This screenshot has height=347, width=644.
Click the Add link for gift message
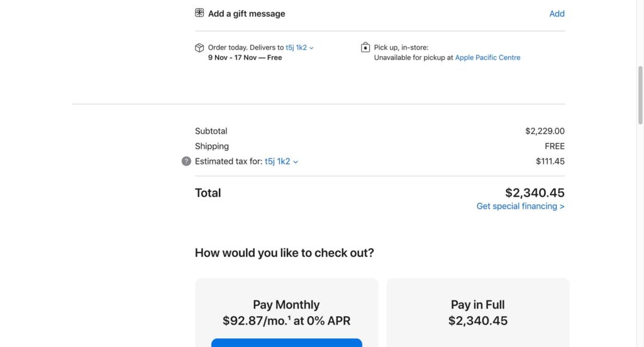pos(557,14)
